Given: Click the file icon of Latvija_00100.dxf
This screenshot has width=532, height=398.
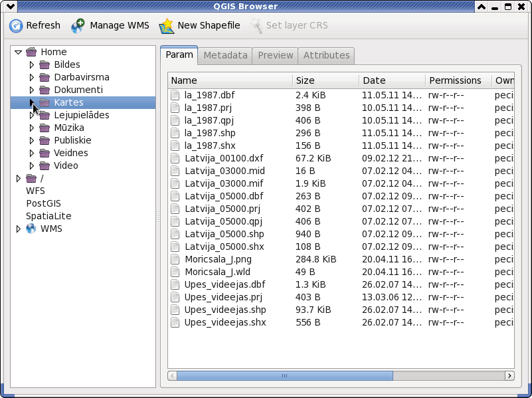Looking at the screenshot, I should 175,158.
